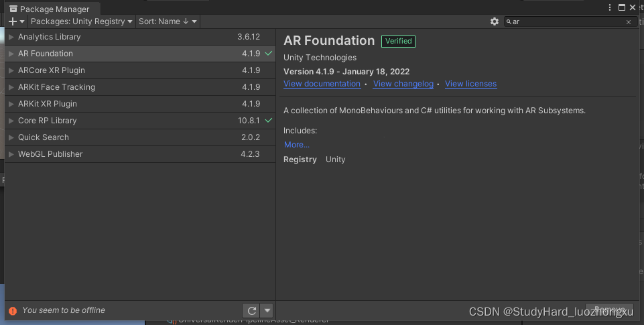The height and width of the screenshot is (325, 644).
Task: Expand the ARCore XR Plugin row
Action: tap(11, 70)
